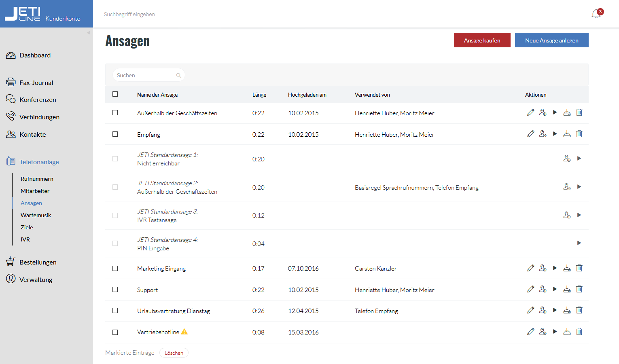This screenshot has height=364, width=619.
Task: Download the Marketing Eingang announcement
Action: click(567, 268)
